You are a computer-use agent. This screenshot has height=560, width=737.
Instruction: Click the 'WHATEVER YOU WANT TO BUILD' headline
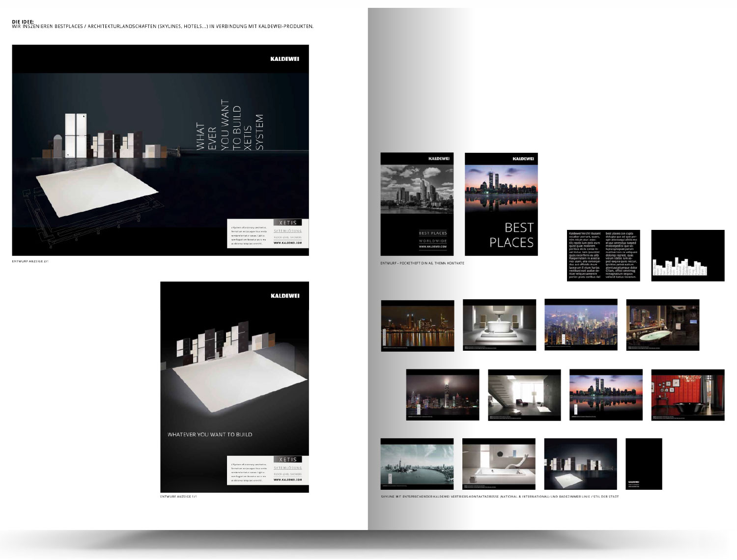(210, 434)
